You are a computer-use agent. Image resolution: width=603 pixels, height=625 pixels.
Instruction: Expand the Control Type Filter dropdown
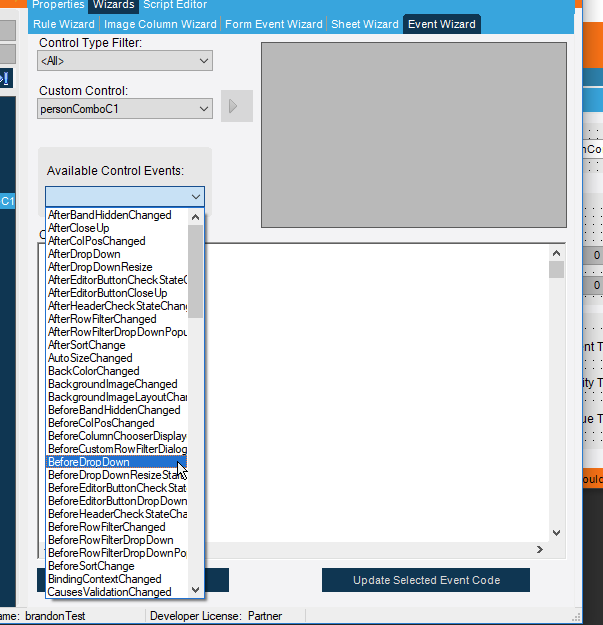click(125, 61)
